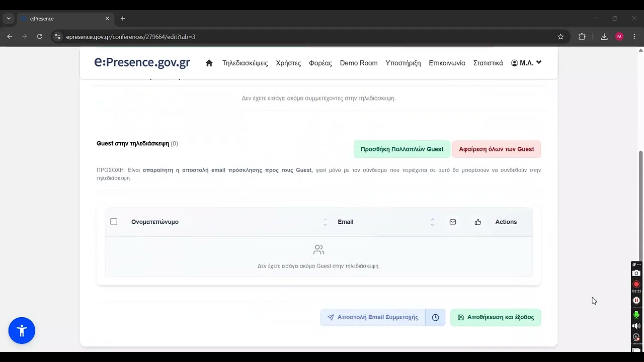Open the accessibility widget button
This screenshot has width=644, height=362.
pyautogui.click(x=22, y=330)
